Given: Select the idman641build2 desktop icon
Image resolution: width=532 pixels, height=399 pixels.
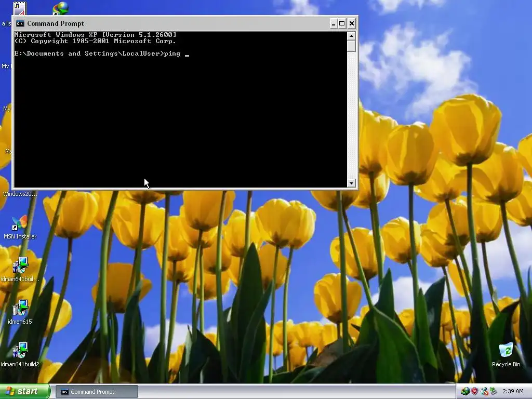Looking at the screenshot, I should pyautogui.click(x=20, y=354).
